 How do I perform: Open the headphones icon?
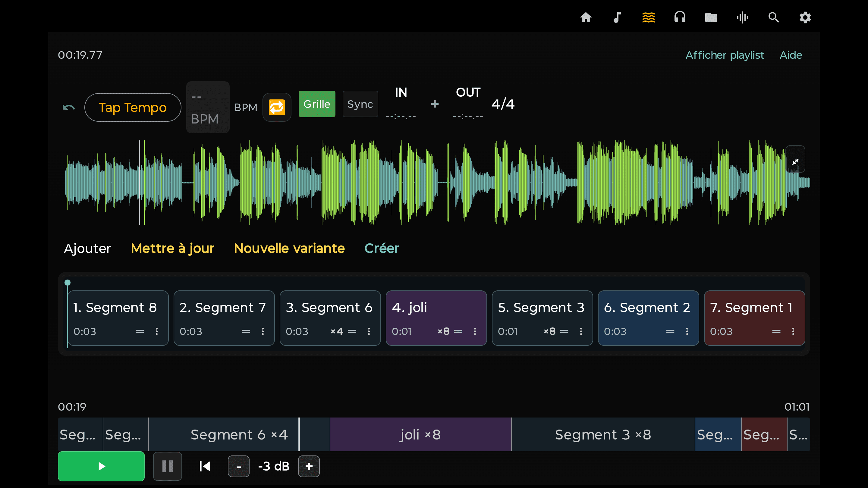(x=680, y=17)
